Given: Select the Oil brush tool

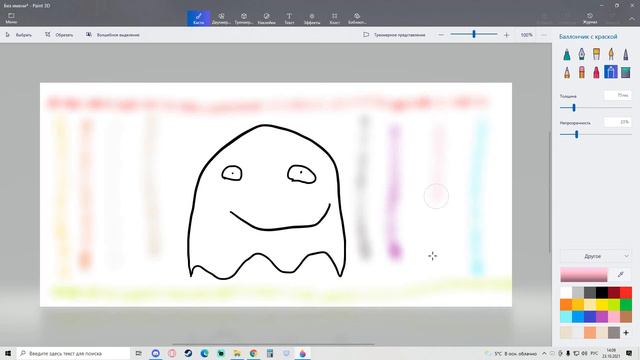Looking at the screenshot, I should [x=596, y=54].
